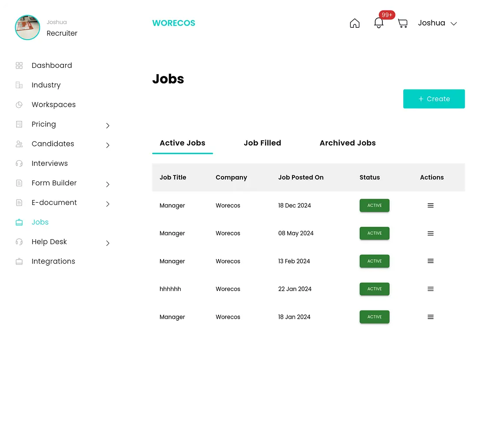The image size is (478, 448).
Task: Expand the Candidates submenu chevron
Action: (x=108, y=145)
